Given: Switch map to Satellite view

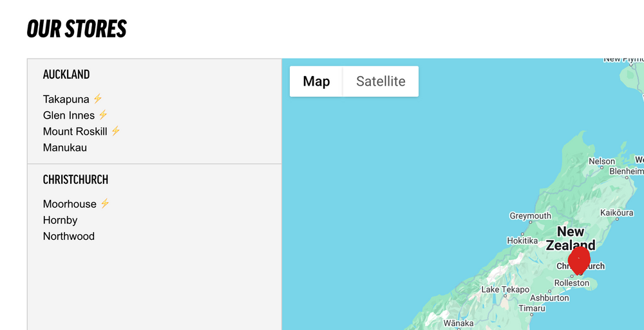Looking at the screenshot, I should tap(381, 81).
